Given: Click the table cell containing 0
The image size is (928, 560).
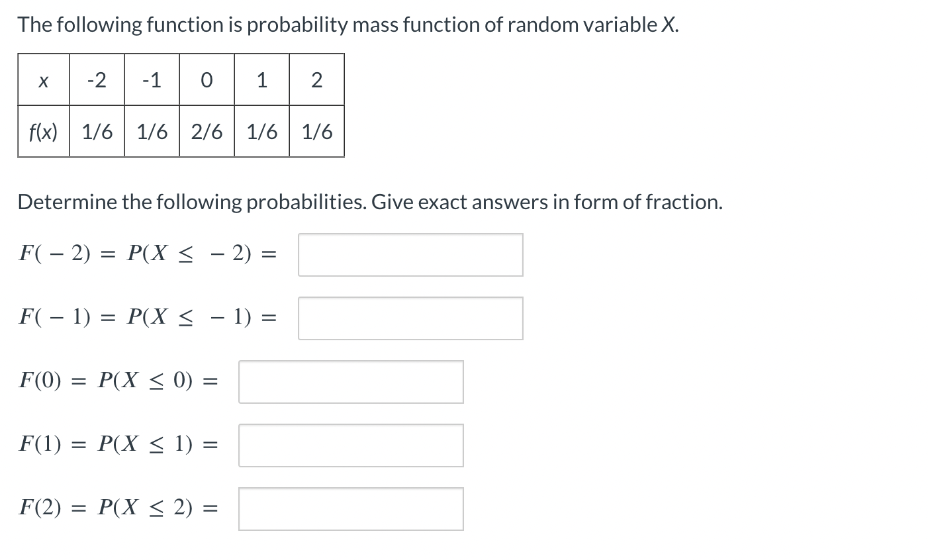Looking at the screenshot, I should [207, 79].
